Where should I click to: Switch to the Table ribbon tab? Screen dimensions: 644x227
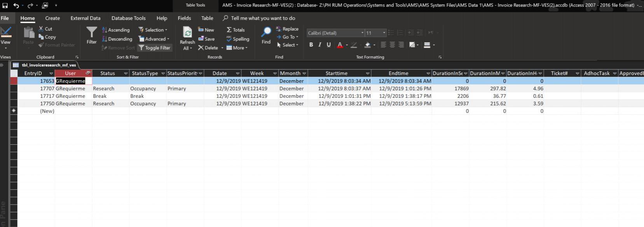207,18
